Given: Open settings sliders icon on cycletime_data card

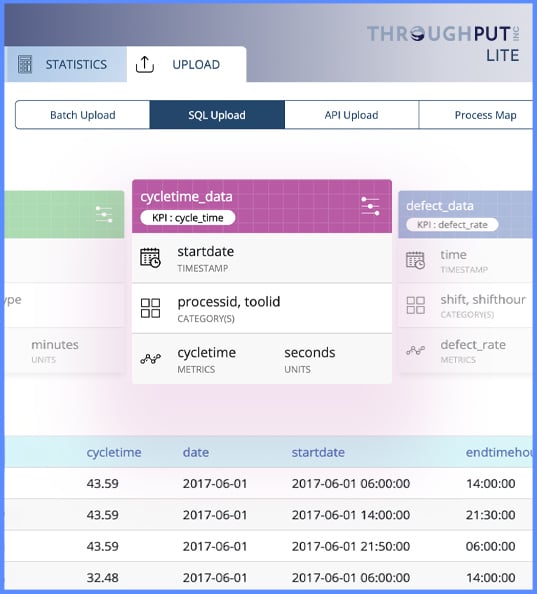Looking at the screenshot, I should coord(370,206).
